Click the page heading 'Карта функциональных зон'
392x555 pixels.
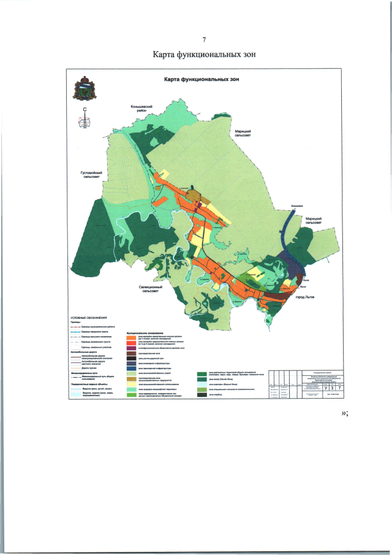pos(203,54)
